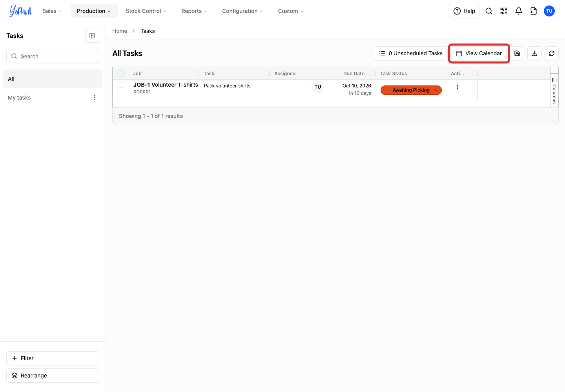Viewport: 565px width, 392px height.
Task: Open View Calendar
Action: [479, 53]
